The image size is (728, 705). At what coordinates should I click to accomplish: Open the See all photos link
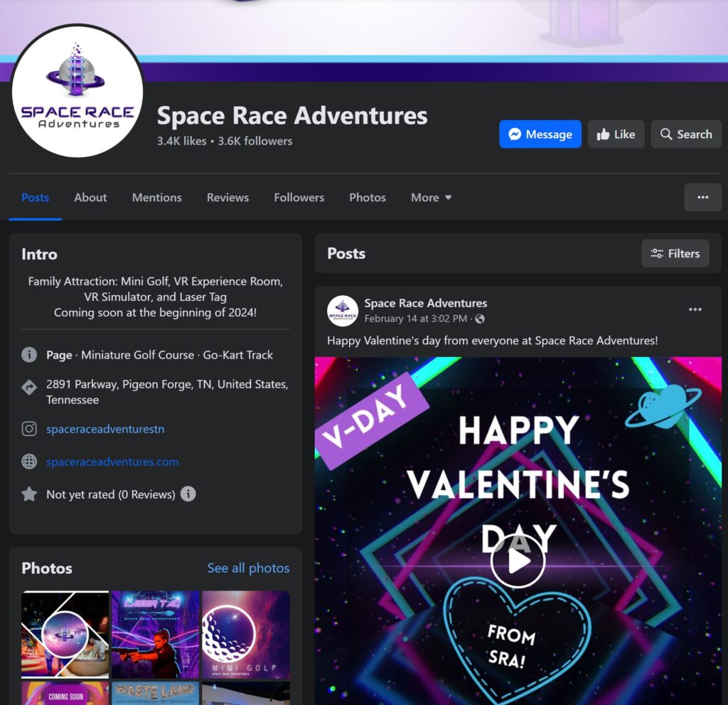pyautogui.click(x=248, y=568)
